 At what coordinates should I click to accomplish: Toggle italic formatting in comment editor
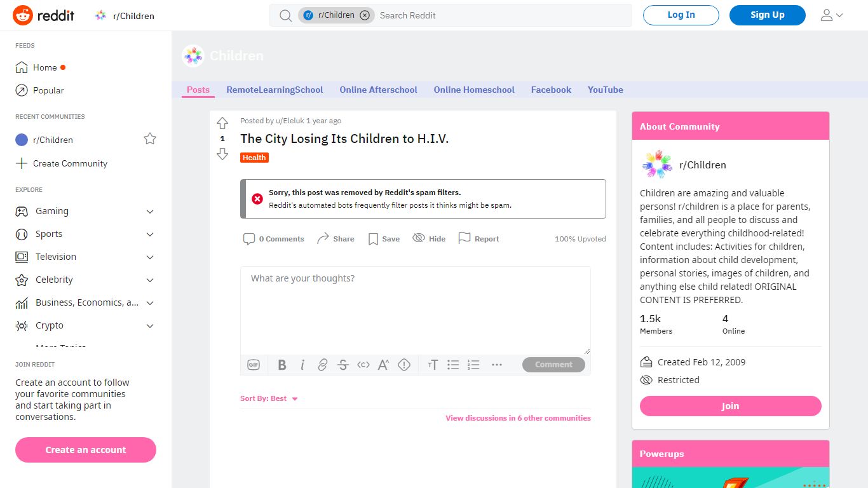302,365
